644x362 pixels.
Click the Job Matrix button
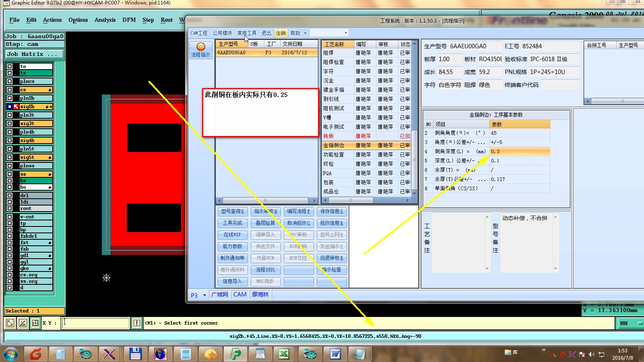click(x=34, y=54)
